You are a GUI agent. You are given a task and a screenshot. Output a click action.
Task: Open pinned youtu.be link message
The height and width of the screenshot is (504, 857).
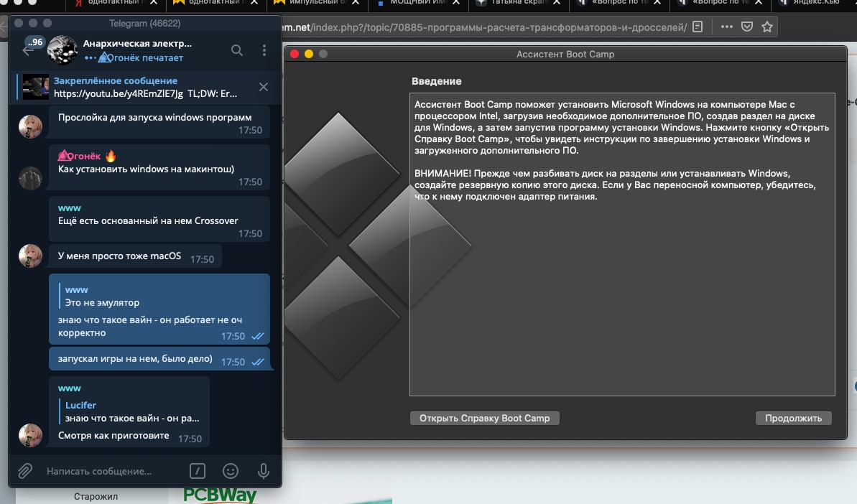coord(145,93)
